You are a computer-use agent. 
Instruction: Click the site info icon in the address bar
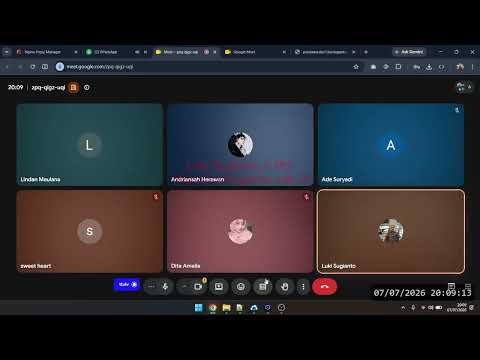[x=60, y=67]
